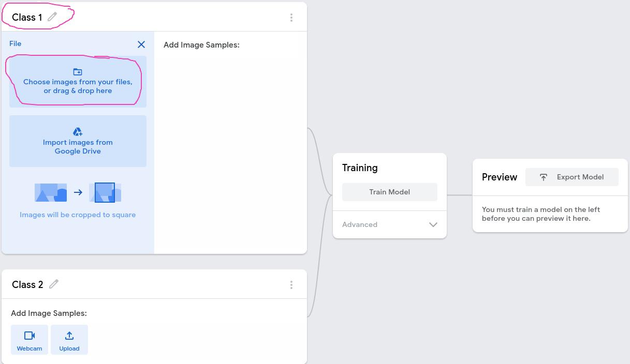The width and height of the screenshot is (630, 364).
Task: Click Import images from Google Drive
Action: point(78,147)
